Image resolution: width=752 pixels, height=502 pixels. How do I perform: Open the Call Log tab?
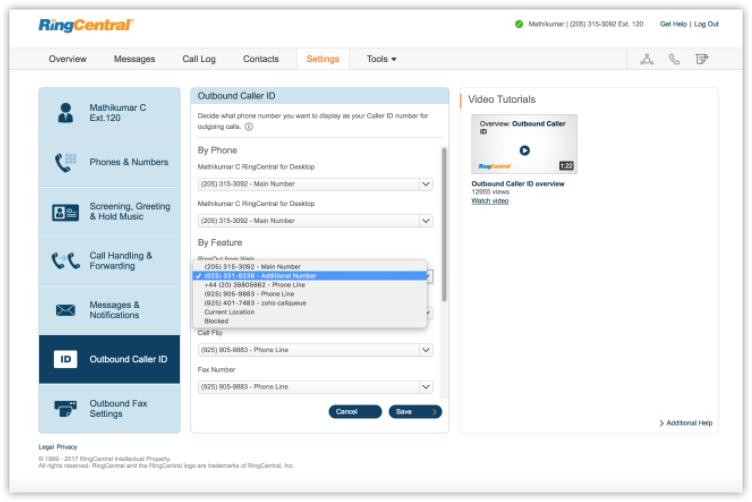(x=199, y=59)
